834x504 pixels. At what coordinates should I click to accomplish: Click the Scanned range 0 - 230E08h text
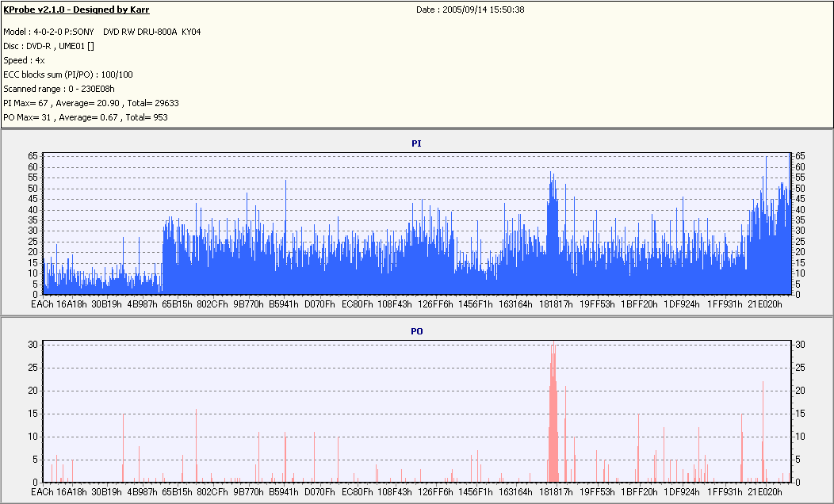click(x=59, y=90)
